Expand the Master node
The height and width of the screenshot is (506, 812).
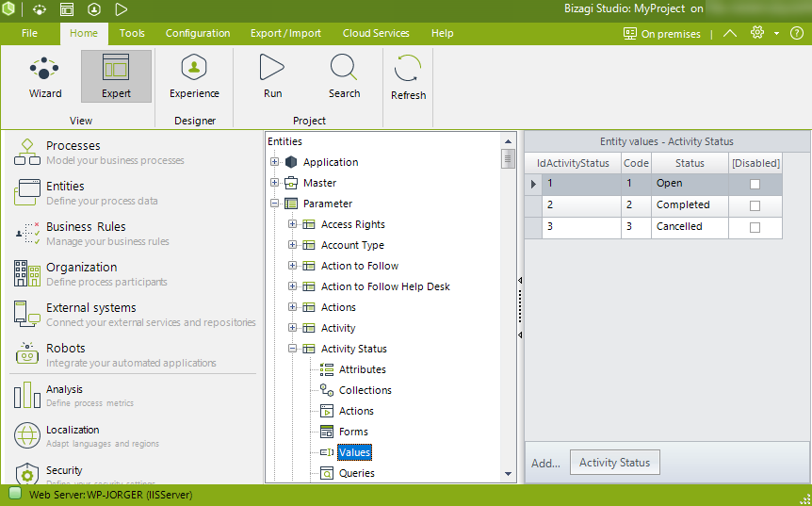pyautogui.click(x=274, y=183)
